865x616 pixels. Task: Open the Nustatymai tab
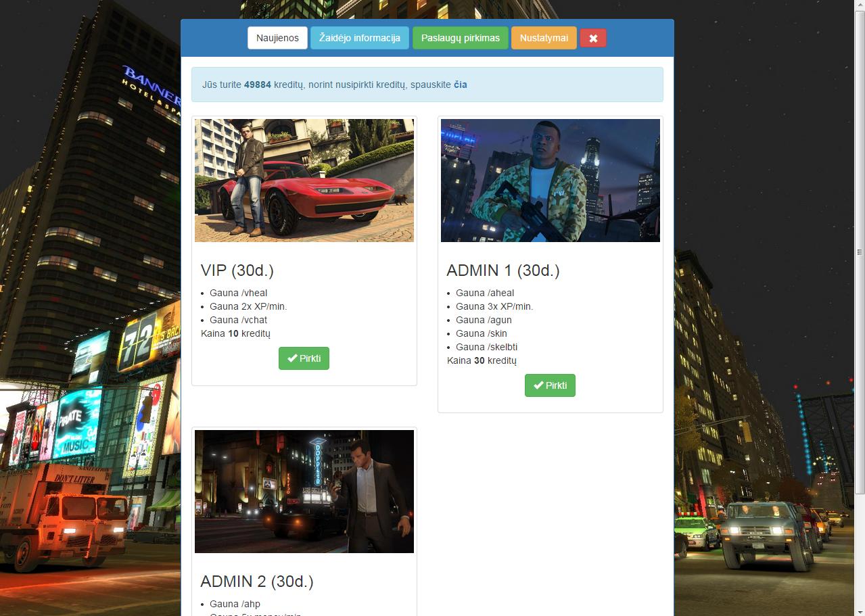[x=544, y=38]
